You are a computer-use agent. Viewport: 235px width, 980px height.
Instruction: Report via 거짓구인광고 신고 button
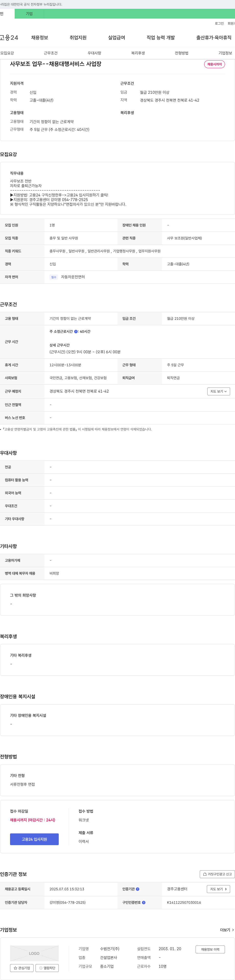(x=217, y=874)
